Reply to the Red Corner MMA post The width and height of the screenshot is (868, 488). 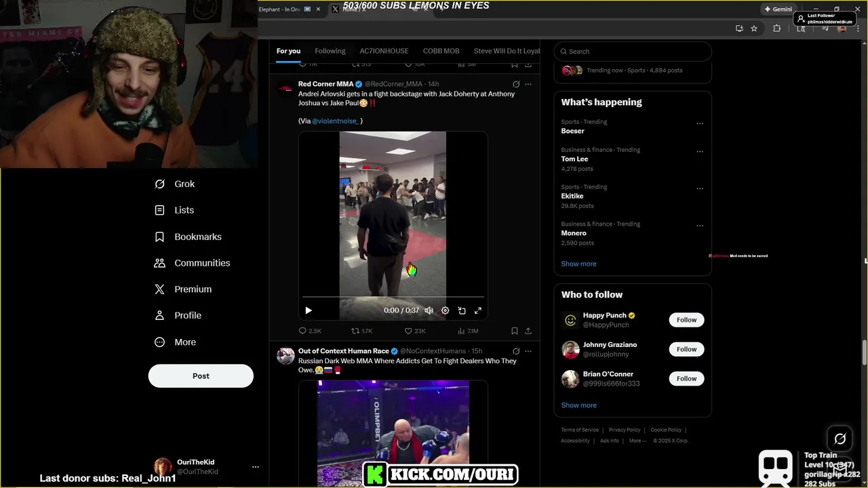pyautogui.click(x=310, y=331)
